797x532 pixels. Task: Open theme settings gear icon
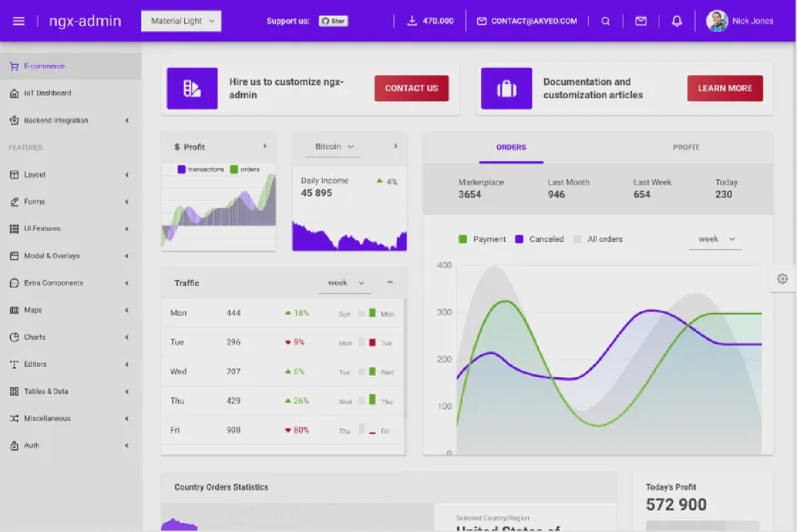(782, 279)
